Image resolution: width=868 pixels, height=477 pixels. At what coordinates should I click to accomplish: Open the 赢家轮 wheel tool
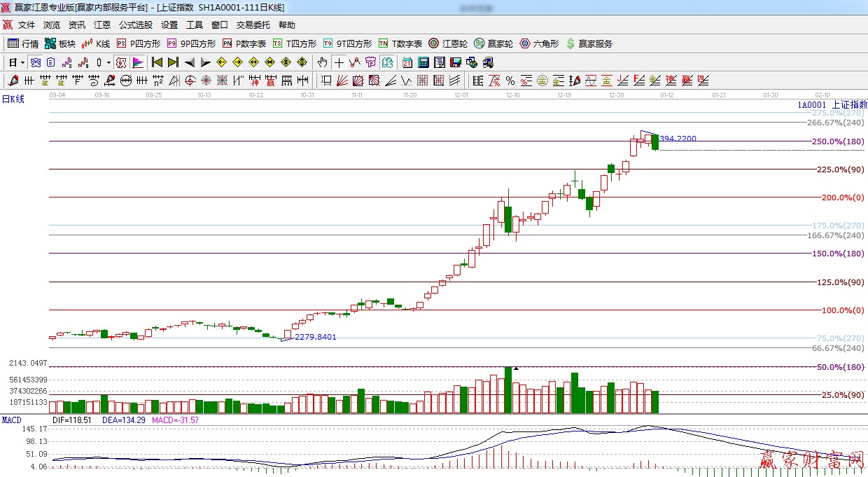click(x=493, y=43)
